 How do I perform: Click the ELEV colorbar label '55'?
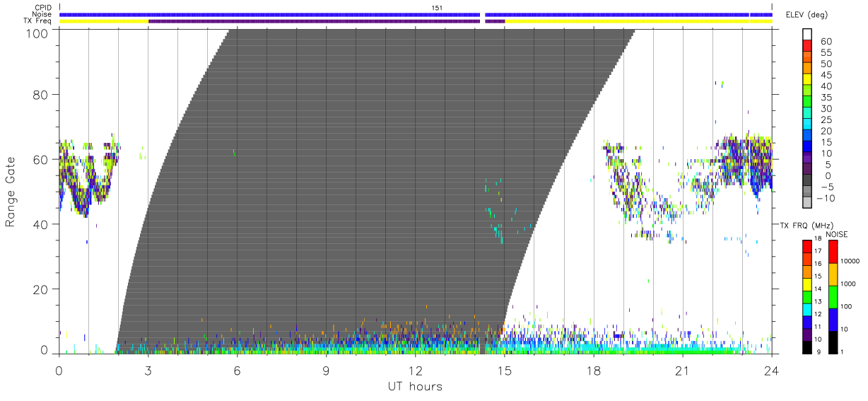click(826, 53)
